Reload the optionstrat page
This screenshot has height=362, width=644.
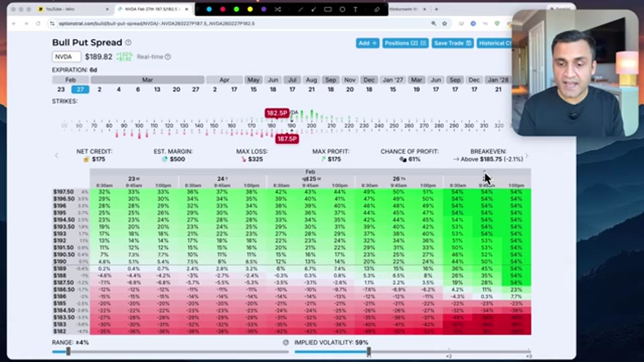tap(38, 23)
